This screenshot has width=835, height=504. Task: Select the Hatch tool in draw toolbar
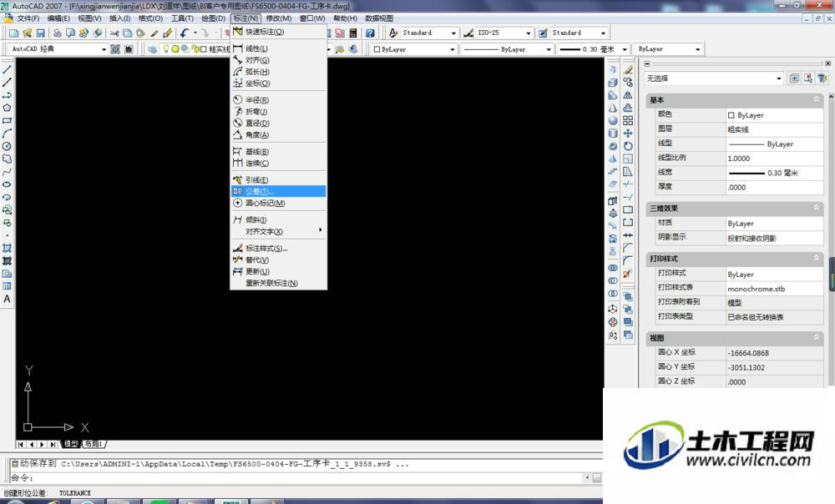point(7,248)
